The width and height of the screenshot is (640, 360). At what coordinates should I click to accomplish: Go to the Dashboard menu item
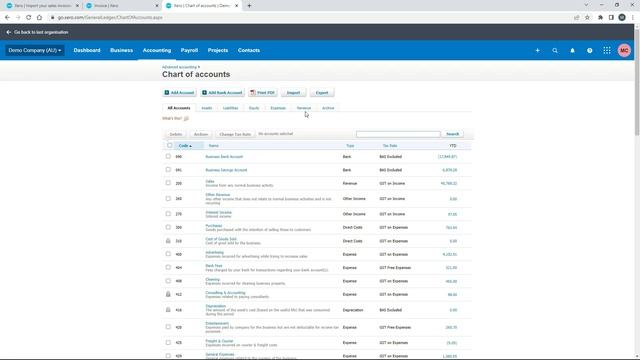pos(87,51)
